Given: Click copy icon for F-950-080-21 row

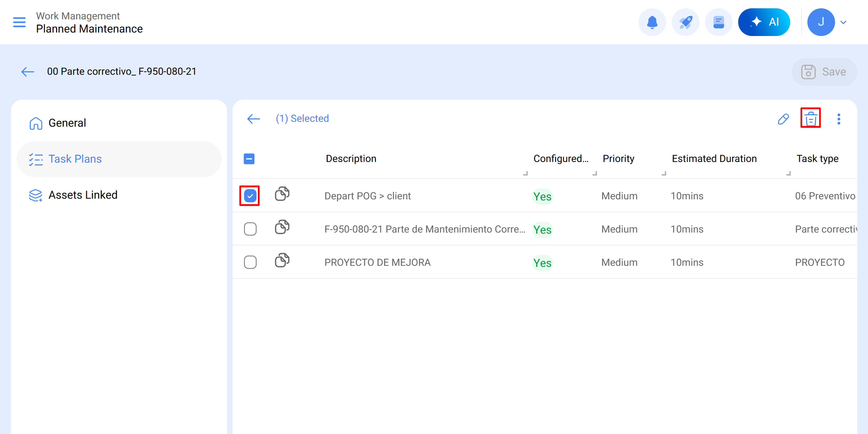Looking at the screenshot, I should 282,227.
